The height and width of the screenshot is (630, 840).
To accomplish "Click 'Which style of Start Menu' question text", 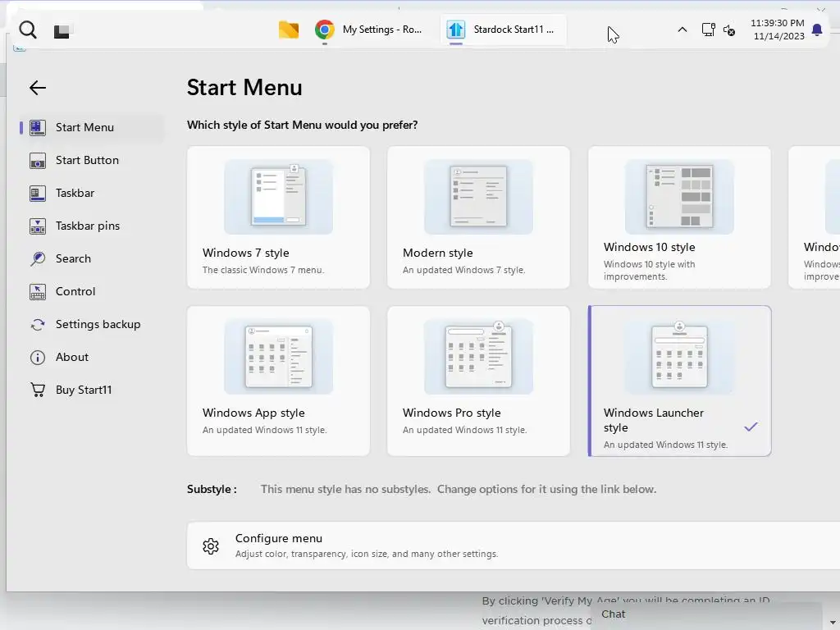I will tap(302, 125).
